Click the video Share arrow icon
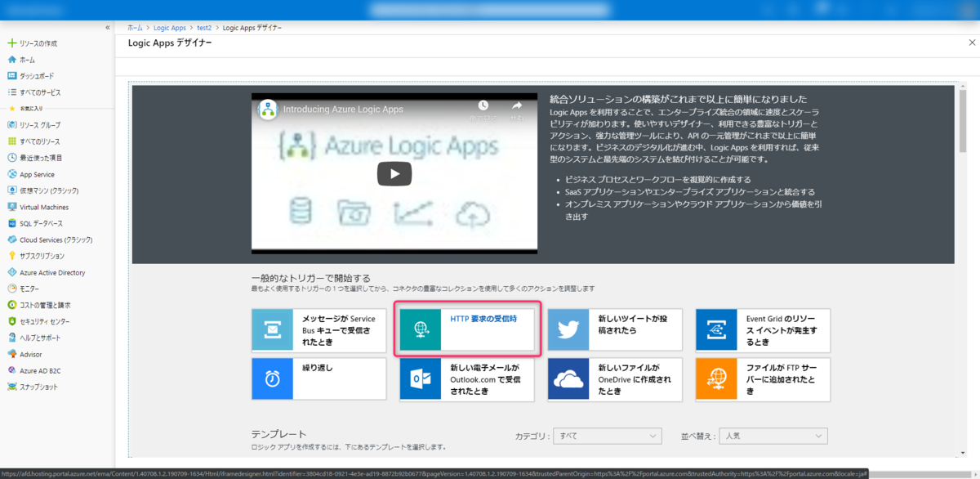 (x=517, y=106)
